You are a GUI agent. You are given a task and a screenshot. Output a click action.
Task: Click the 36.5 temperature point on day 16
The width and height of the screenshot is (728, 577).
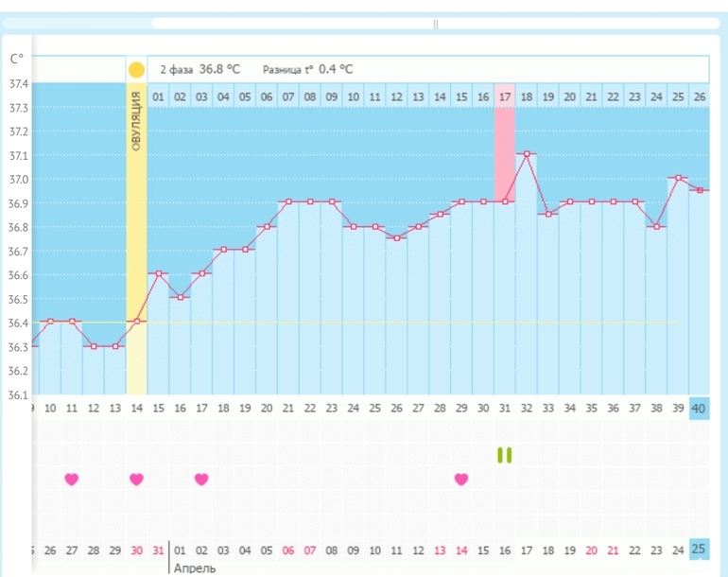(x=180, y=297)
